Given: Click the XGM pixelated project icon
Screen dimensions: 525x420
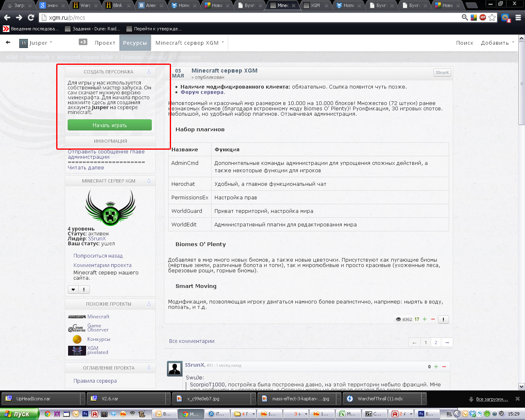Looking at the screenshot, I should (77, 350).
